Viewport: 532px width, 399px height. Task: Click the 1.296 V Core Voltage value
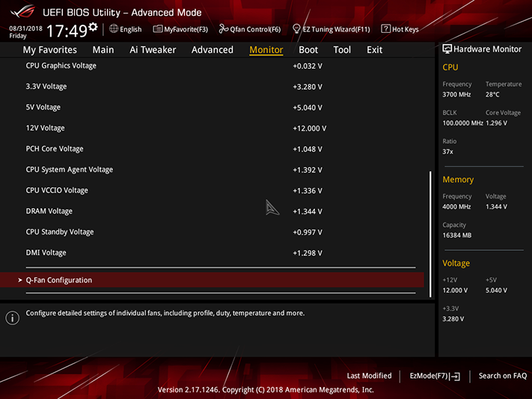point(496,123)
